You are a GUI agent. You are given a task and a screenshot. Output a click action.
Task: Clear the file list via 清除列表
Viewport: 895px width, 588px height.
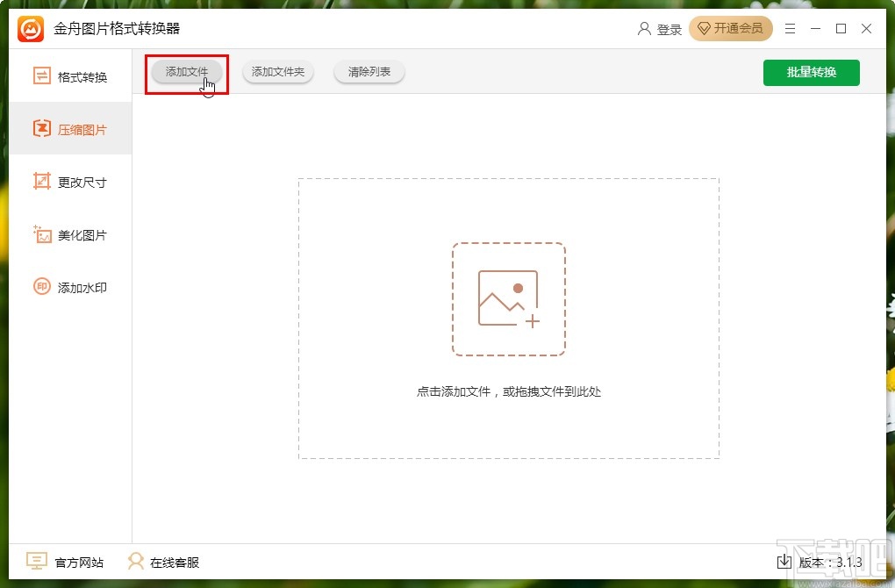point(369,73)
